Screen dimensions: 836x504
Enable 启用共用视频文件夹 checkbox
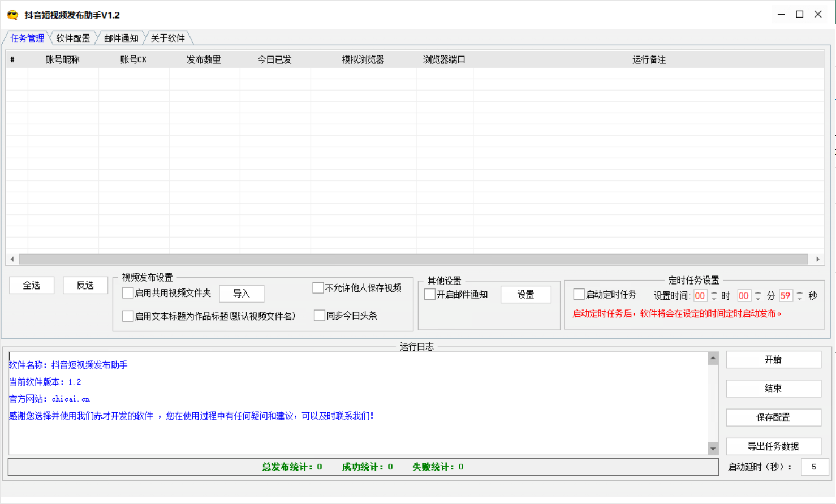128,293
